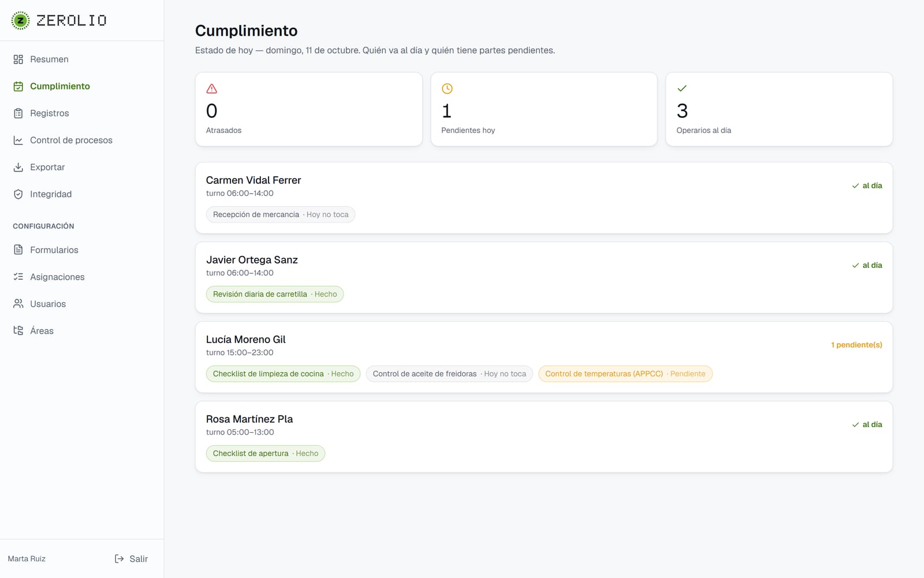Select the Cumplimiento sidebar item
The height and width of the screenshot is (578, 924).
pos(82,86)
